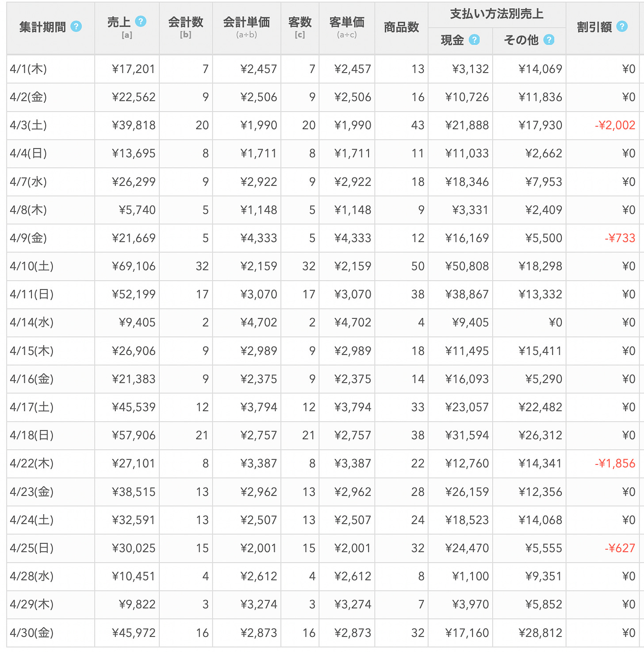Select sales value ¥45,972
This screenshot has height=652, width=644.
(134, 633)
